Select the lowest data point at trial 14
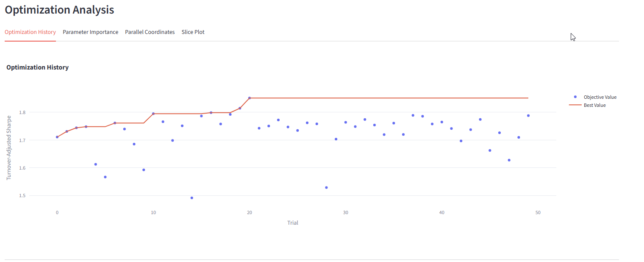This screenshot has width=644, height=262. (192, 198)
